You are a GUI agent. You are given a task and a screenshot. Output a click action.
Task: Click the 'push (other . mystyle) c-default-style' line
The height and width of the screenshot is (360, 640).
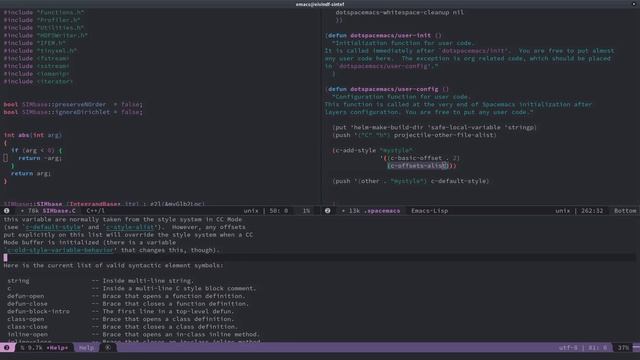pos(411,181)
